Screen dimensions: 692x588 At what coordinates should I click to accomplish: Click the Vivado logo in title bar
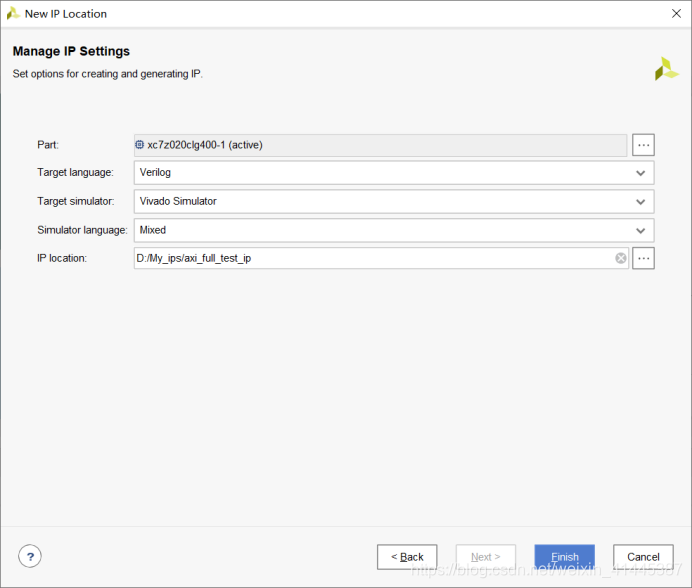(13, 14)
